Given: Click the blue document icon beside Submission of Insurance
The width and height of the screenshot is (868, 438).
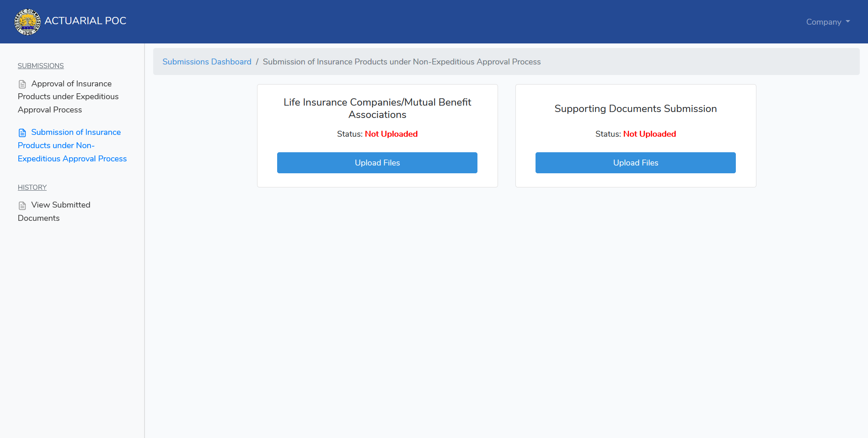Looking at the screenshot, I should [x=22, y=133].
